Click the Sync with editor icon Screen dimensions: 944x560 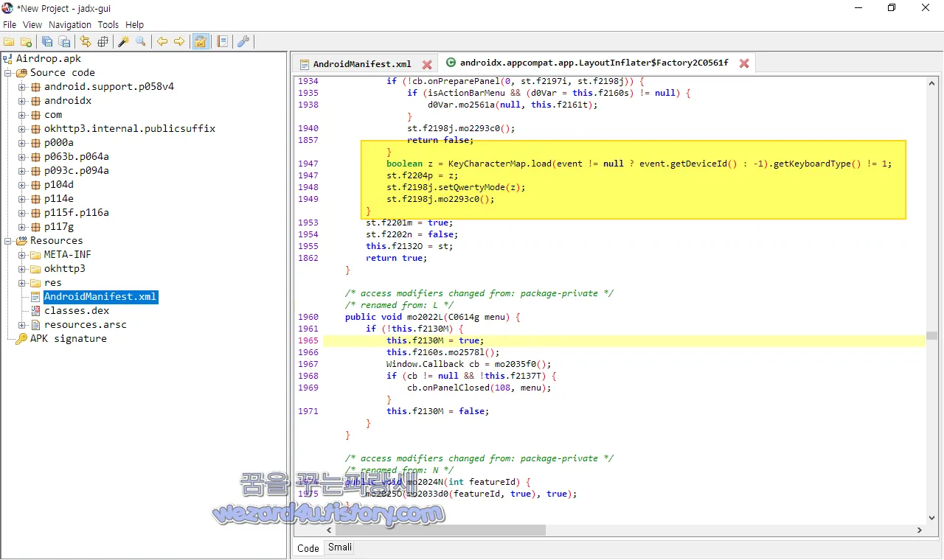coord(86,42)
